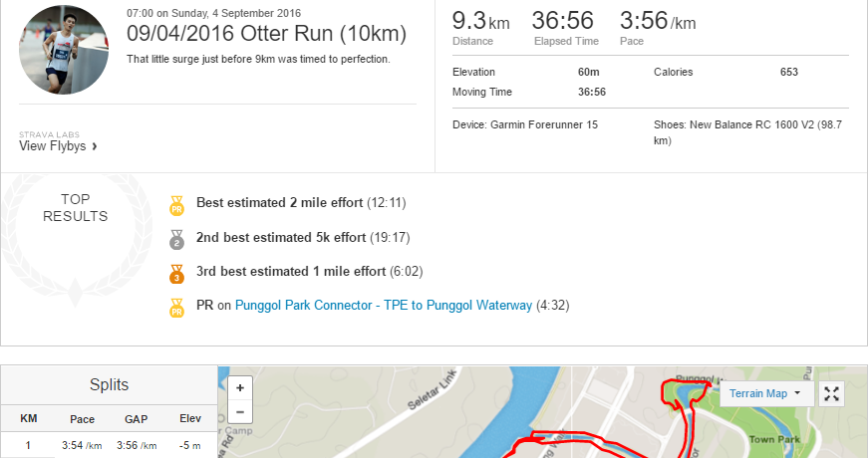Zoom out on the map with minus button
Screen dimensions: 868x458
click(240, 412)
